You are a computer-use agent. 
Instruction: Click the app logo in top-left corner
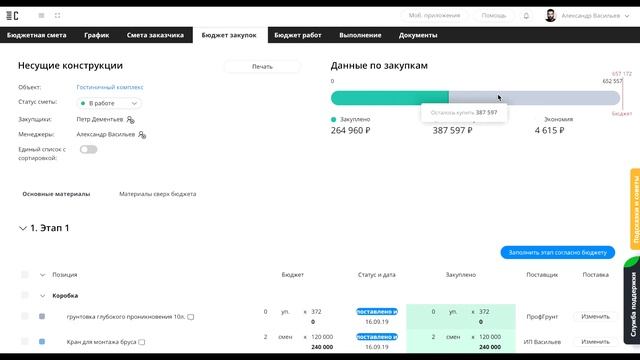[x=12, y=16]
